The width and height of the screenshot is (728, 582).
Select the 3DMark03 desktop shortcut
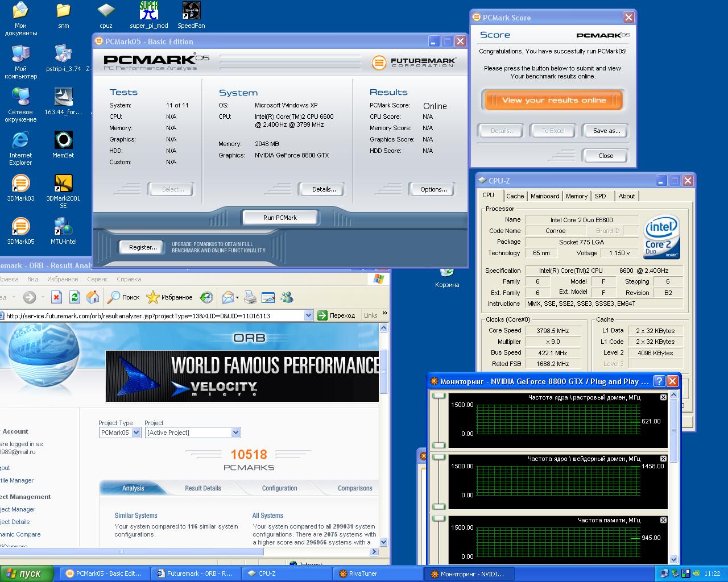click(20, 188)
